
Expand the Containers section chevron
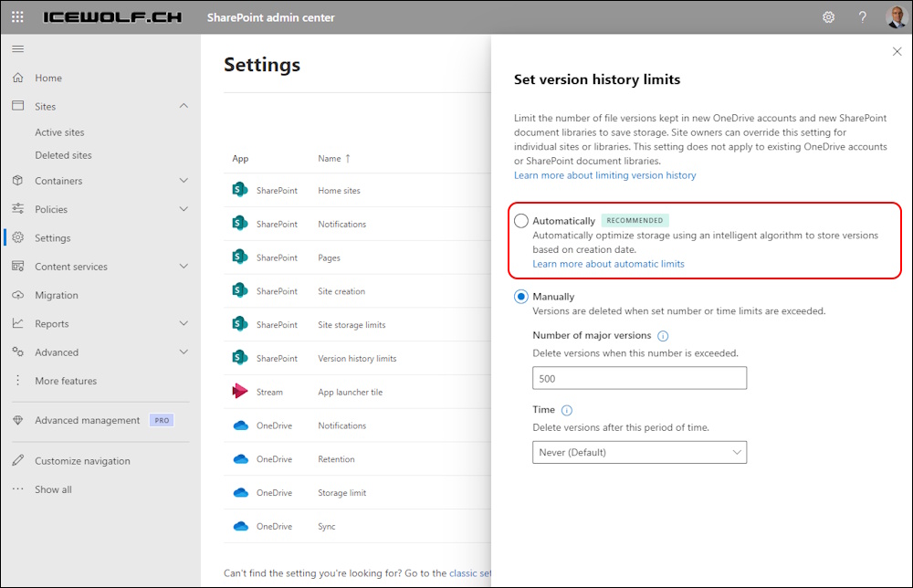pyautogui.click(x=184, y=181)
